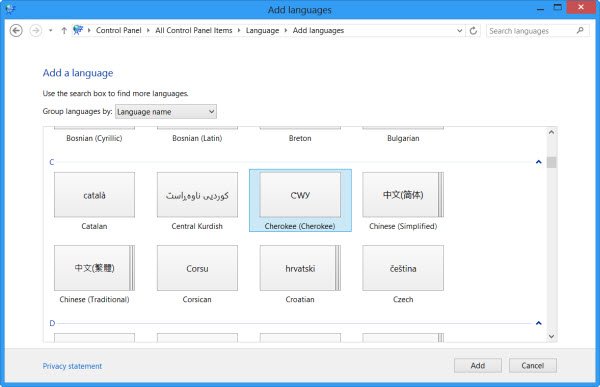This screenshot has height=387, width=600.
Task: Open the Control Panel breadcrumb
Action: click(119, 30)
